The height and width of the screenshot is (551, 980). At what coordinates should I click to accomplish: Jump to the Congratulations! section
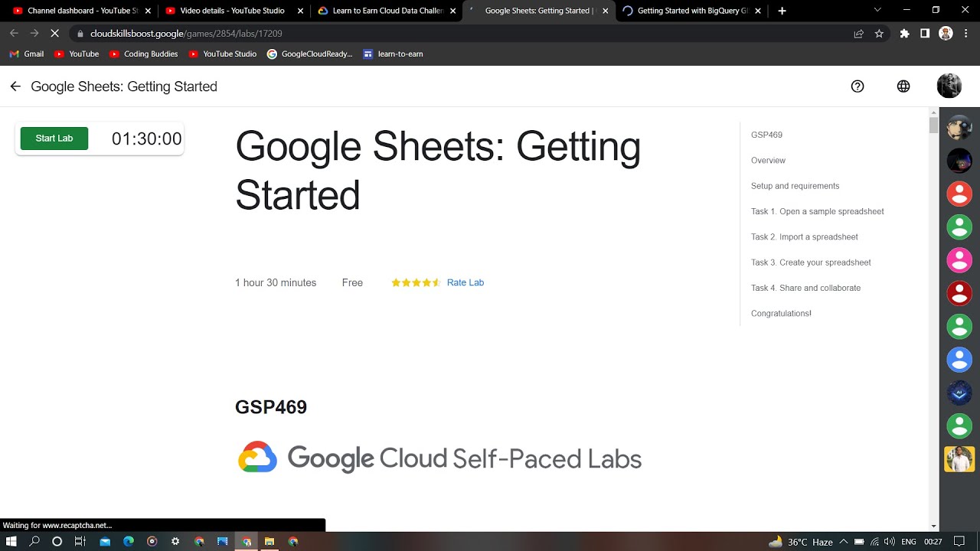781,313
